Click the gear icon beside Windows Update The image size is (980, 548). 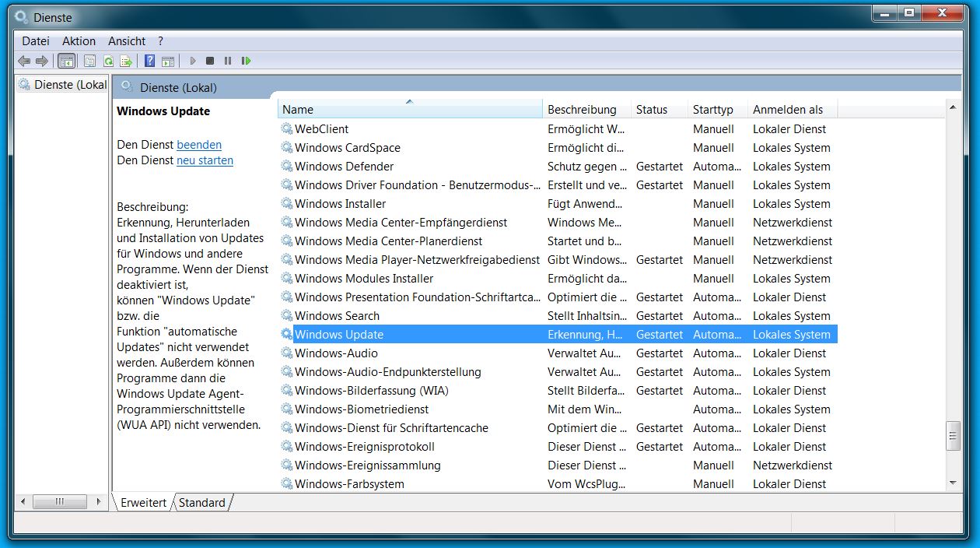(287, 335)
